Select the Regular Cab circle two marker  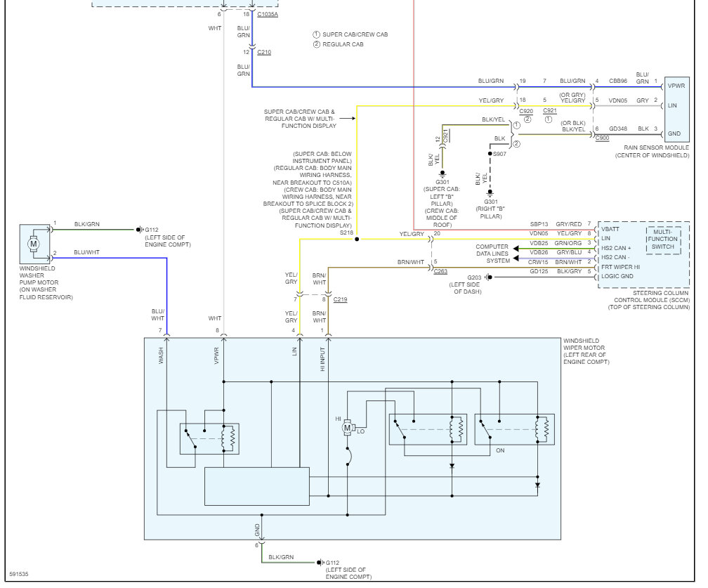tap(315, 43)
